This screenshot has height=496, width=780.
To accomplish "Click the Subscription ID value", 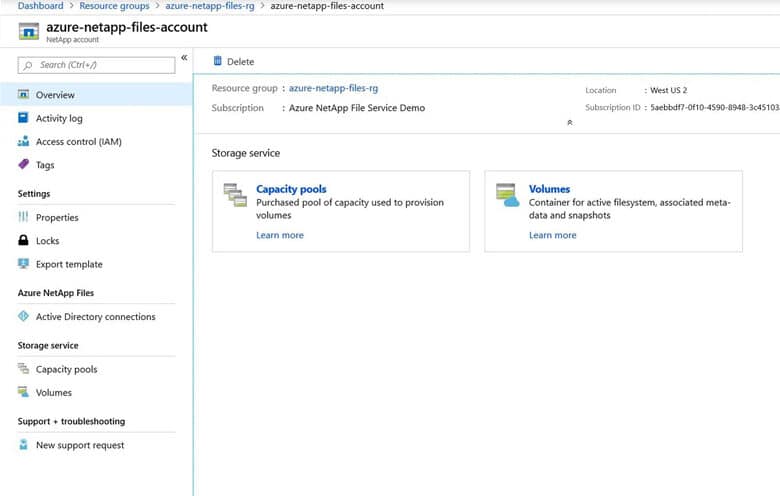I will click(715, 107).
